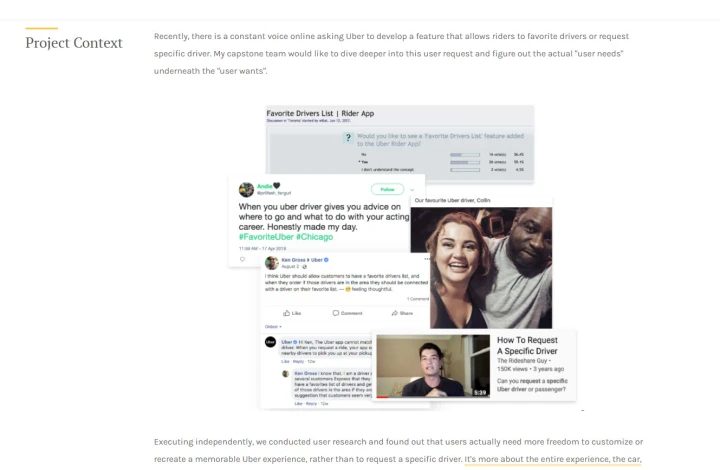Click the Project Context heading
The width and height of the screenshot is (720, 470).
[74, 43]
